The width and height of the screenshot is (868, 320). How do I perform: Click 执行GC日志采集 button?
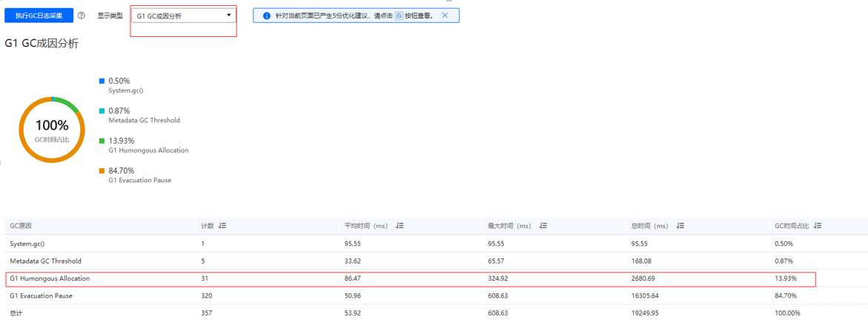(39, 16)
